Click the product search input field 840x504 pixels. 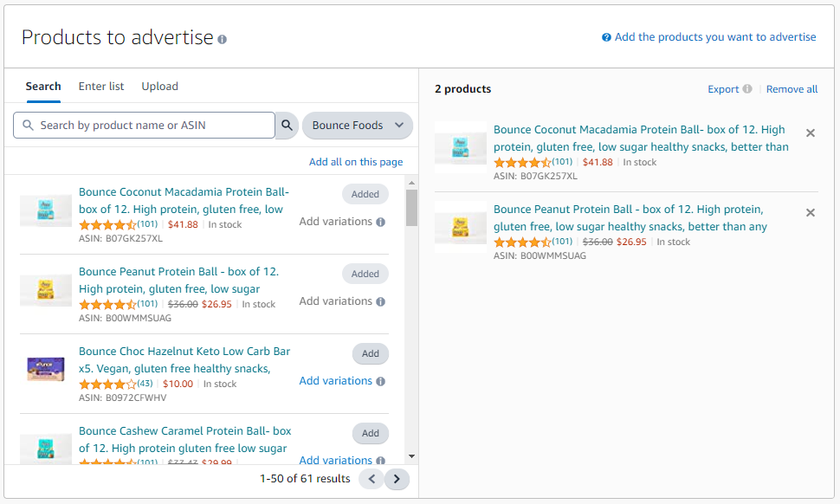[x=144, y=126]
